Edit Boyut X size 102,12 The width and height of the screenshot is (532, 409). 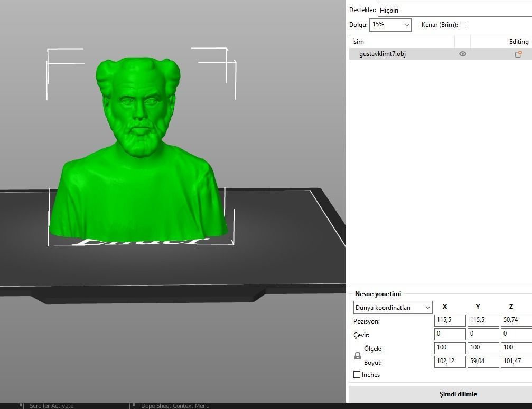[450, 362]
